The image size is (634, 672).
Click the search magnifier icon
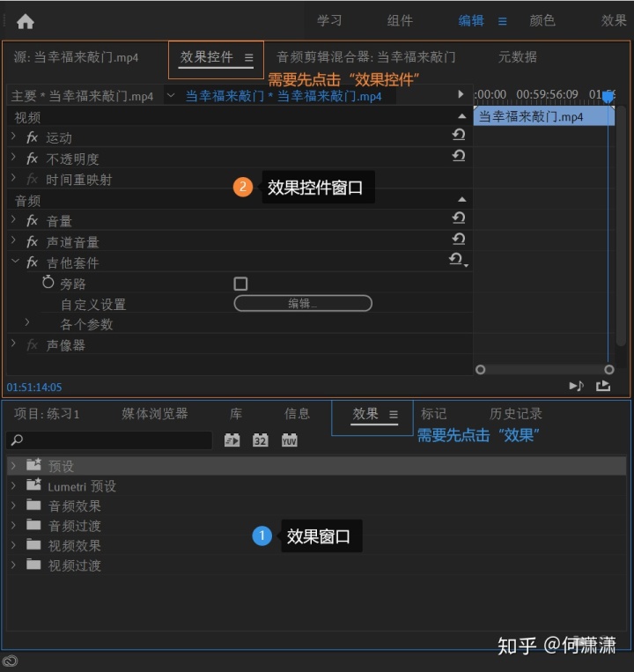pyautogui.click(x=17, y=439)
